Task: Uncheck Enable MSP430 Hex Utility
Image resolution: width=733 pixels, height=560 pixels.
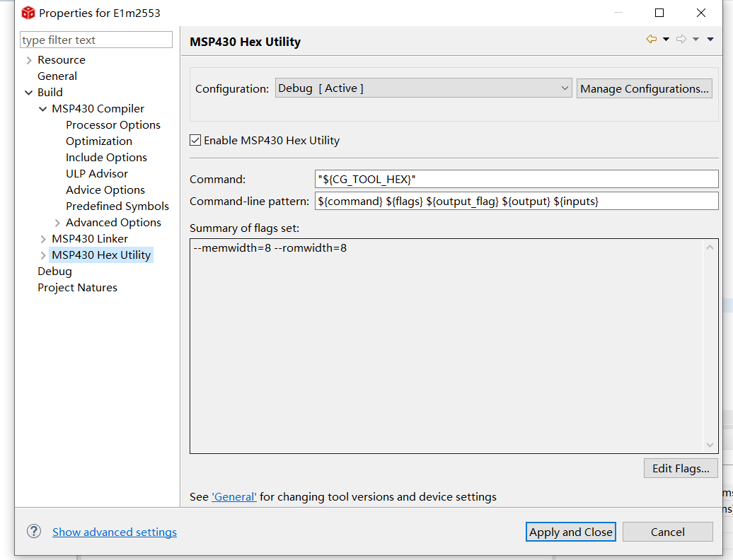Action: click(195, 140)
